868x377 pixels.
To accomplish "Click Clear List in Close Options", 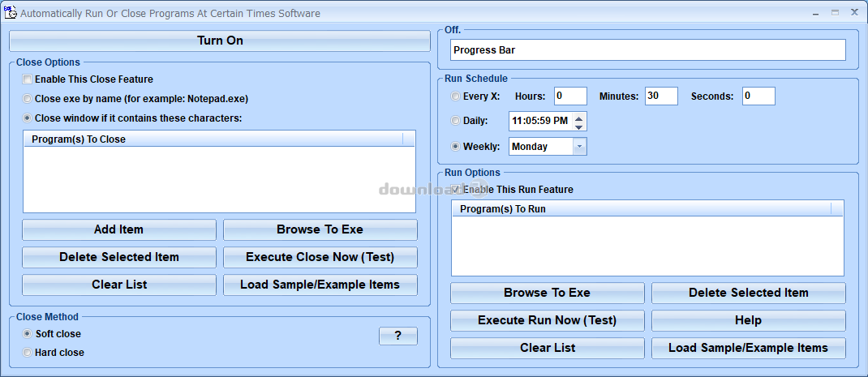I will 119,285.
